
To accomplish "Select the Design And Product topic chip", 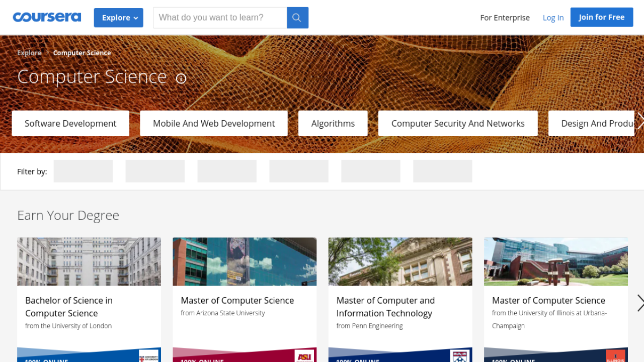I will [x=591, y=124].
